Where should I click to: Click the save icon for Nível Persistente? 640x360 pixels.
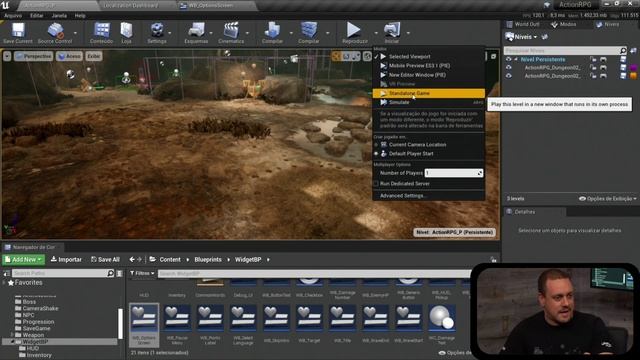click(x=623, y=60)
